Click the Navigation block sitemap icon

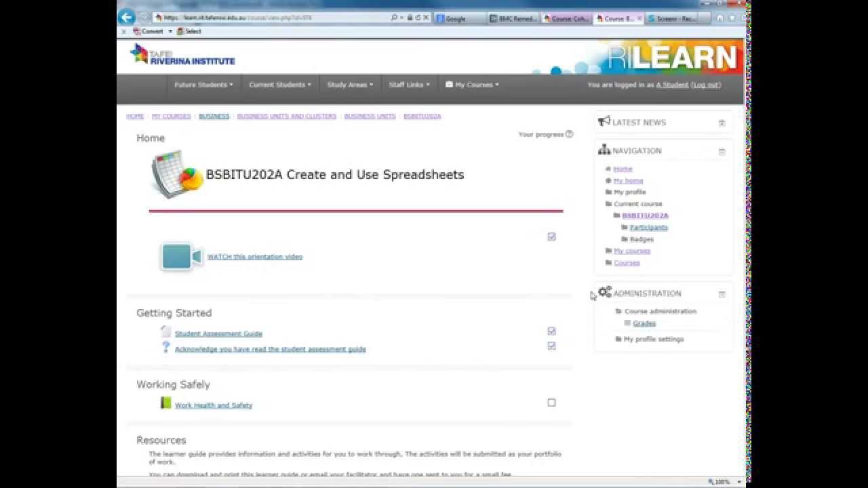point(604,150)
